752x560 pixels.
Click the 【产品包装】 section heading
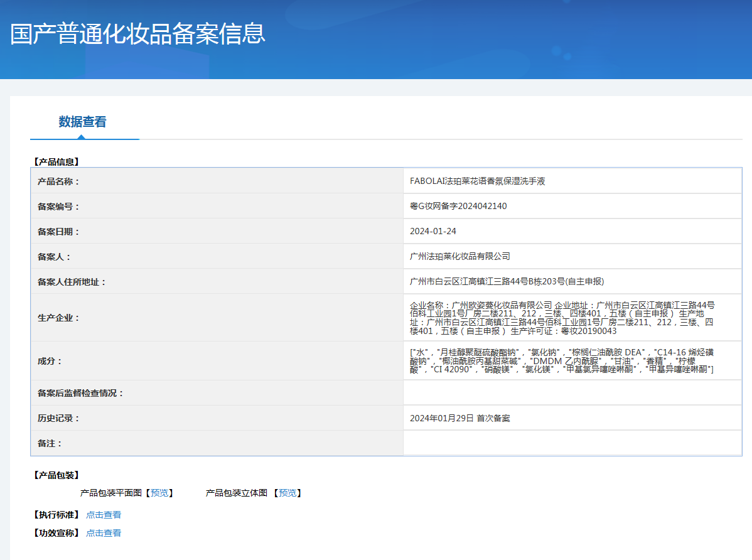56,475
